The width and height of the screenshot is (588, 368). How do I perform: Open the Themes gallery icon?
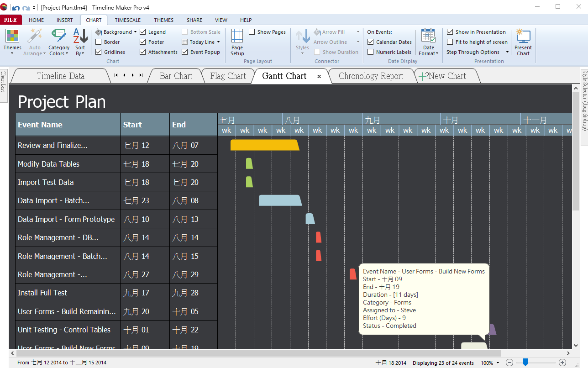click(x=12, y=36)
